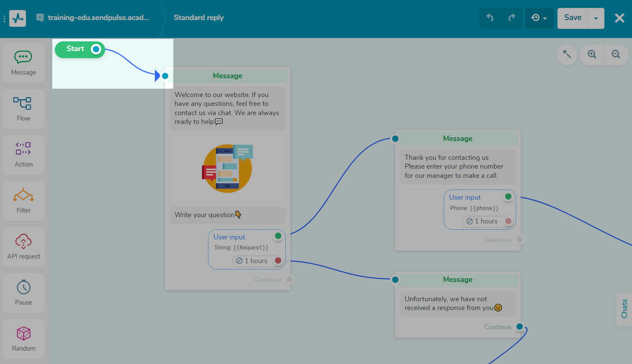
Task: Select the API request block
Action: (23, 247)
